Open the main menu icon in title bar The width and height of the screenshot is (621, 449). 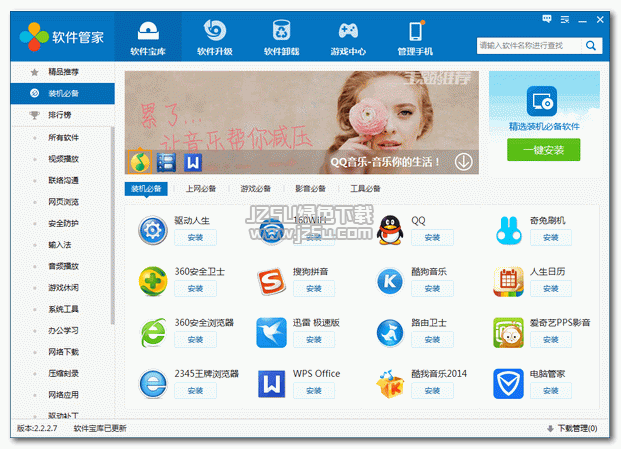[565, 19]
